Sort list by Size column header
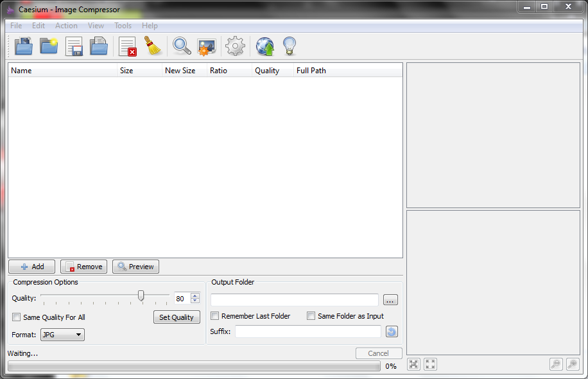588x379 pixels. [x=139, y=71]
